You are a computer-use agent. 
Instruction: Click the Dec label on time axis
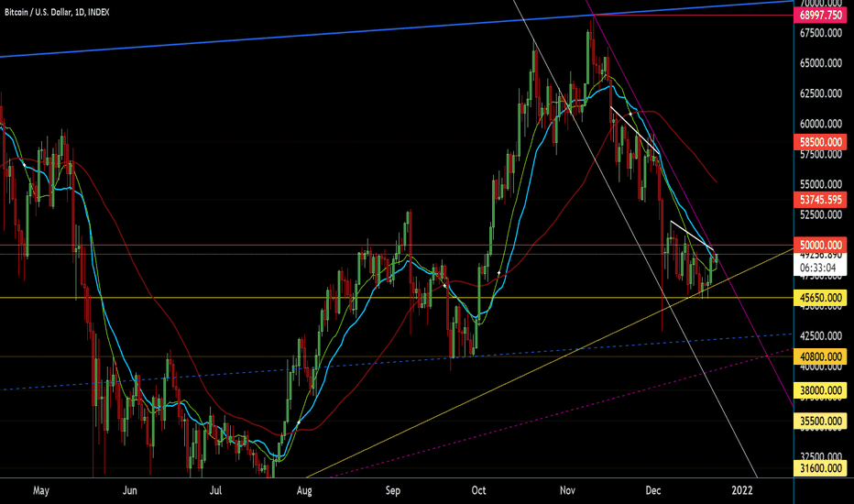[x=653, y=490]
